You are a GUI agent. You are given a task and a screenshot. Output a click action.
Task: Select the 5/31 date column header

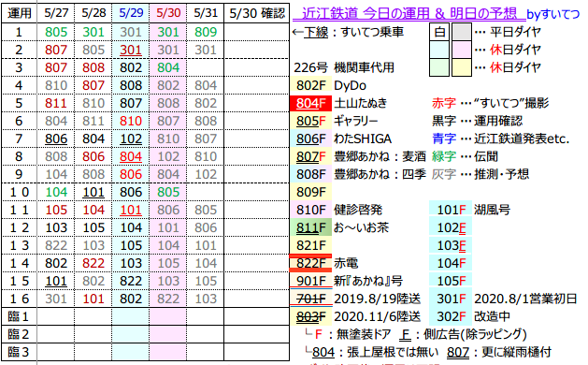206,13
